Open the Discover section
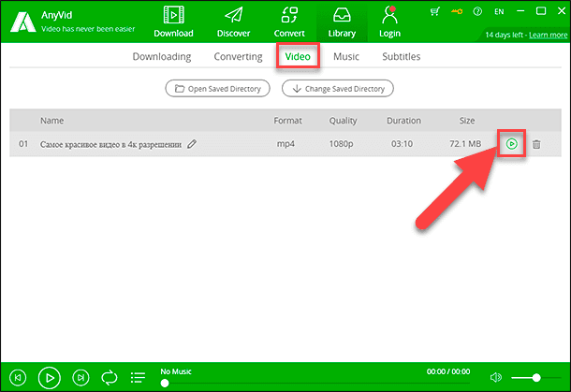Viewport: 571px width, 392px height. pos(233,22)
